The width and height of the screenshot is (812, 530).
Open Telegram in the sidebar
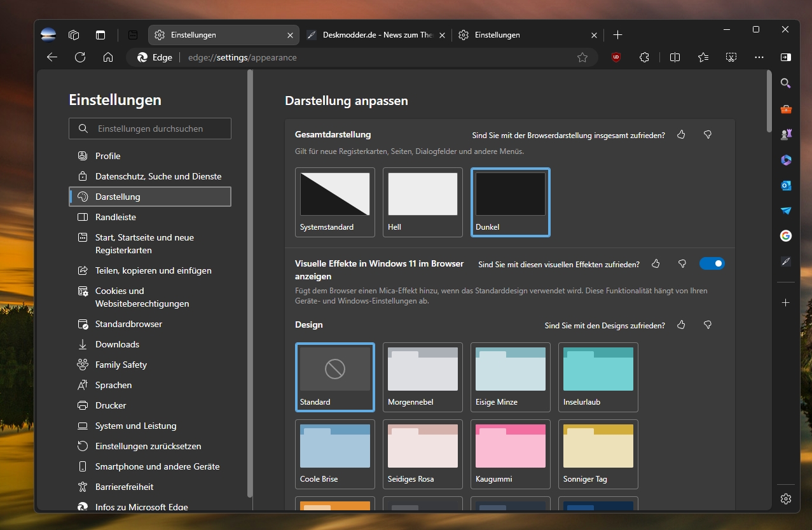[x=786, y=211]
